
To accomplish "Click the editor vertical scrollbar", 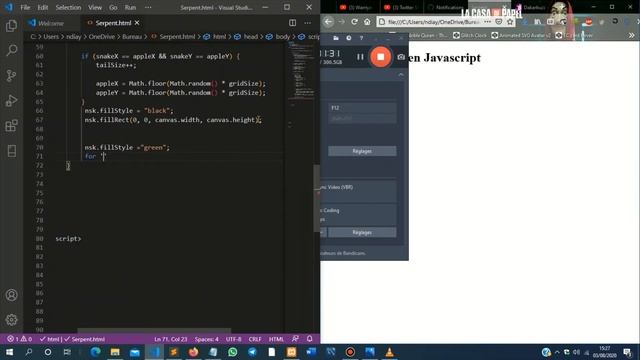I will click(317, 198).
